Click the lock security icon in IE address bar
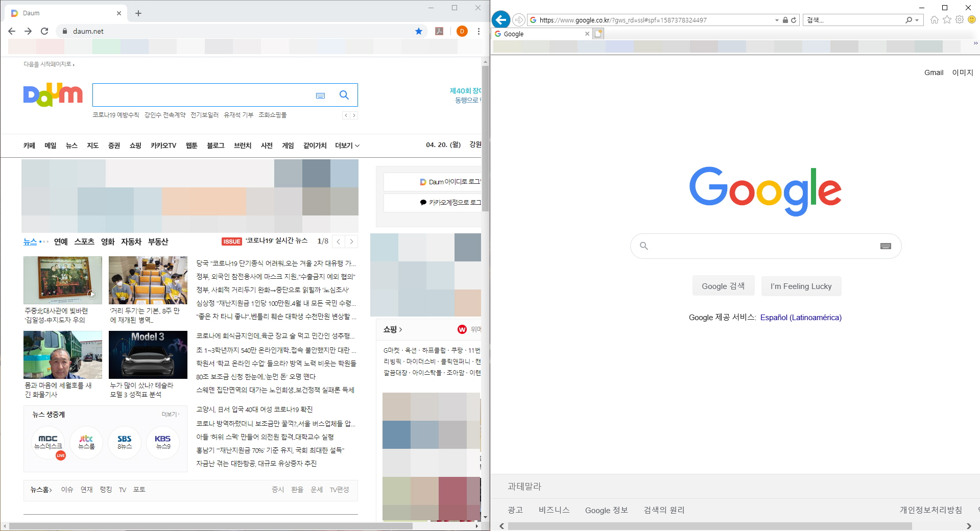980x531 pixels. (785, 20)
